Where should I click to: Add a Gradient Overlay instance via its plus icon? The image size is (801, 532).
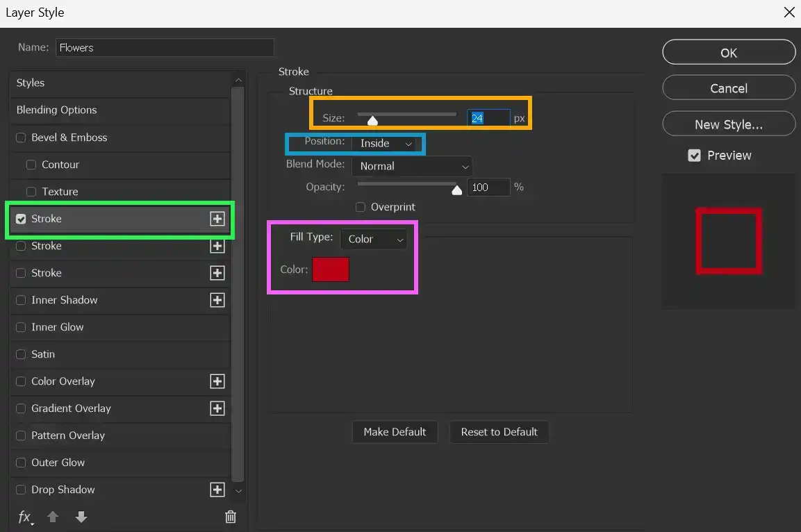pyautogui.click(x=217, y=408)
